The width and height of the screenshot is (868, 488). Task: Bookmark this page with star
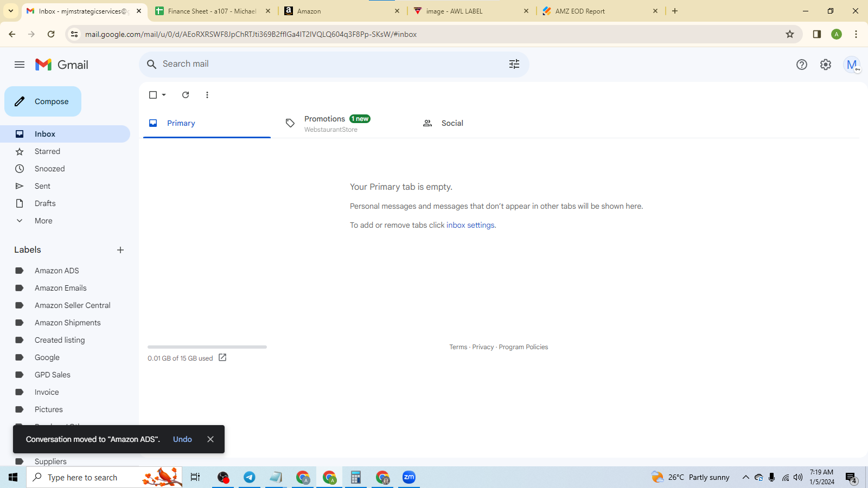pos(790,34)
